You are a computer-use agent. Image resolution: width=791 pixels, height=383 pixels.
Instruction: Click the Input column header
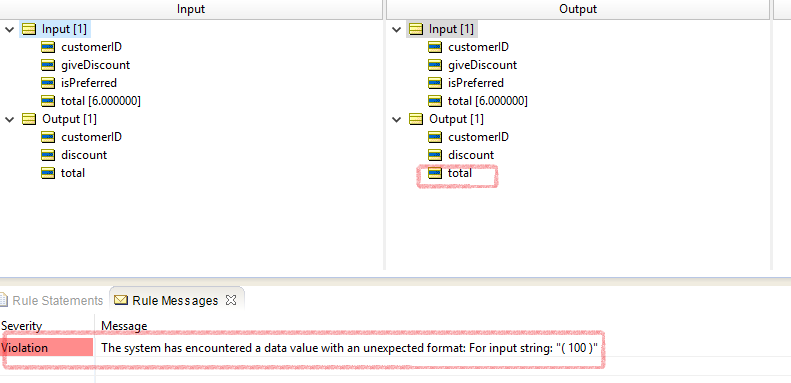click(191, 9)
